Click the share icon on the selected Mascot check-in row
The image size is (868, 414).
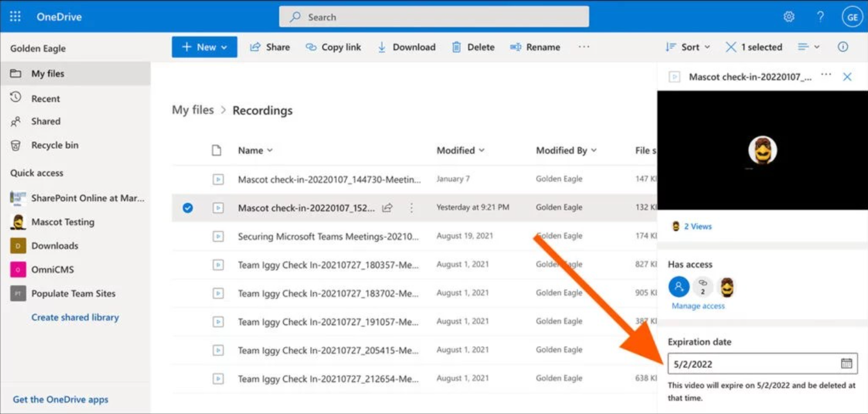tap(387, 208)
